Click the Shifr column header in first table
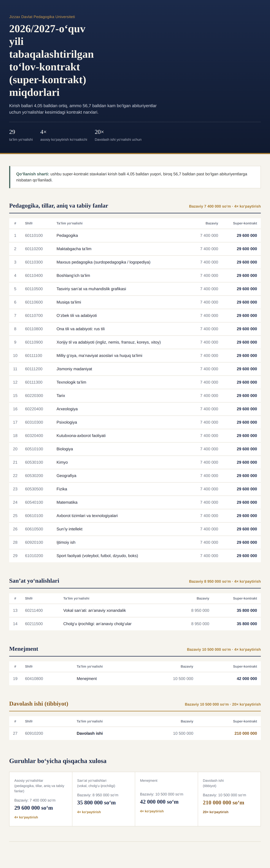 click(x=29, y=223)
